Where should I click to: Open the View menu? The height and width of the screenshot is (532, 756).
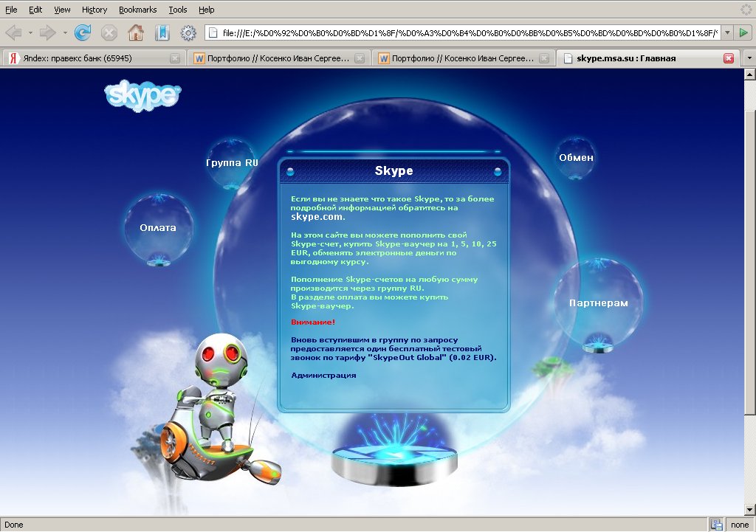click(x=62, y=10)
